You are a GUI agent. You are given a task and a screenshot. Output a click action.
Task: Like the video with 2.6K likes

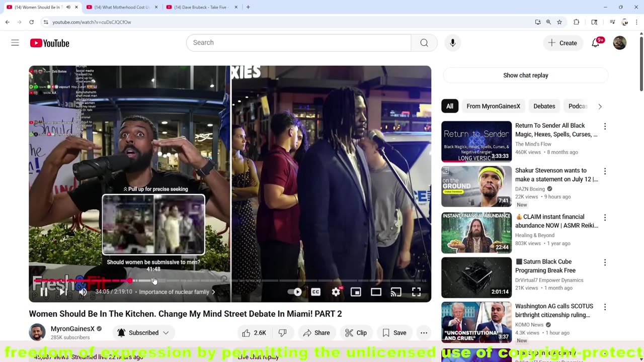click(255, 333)
